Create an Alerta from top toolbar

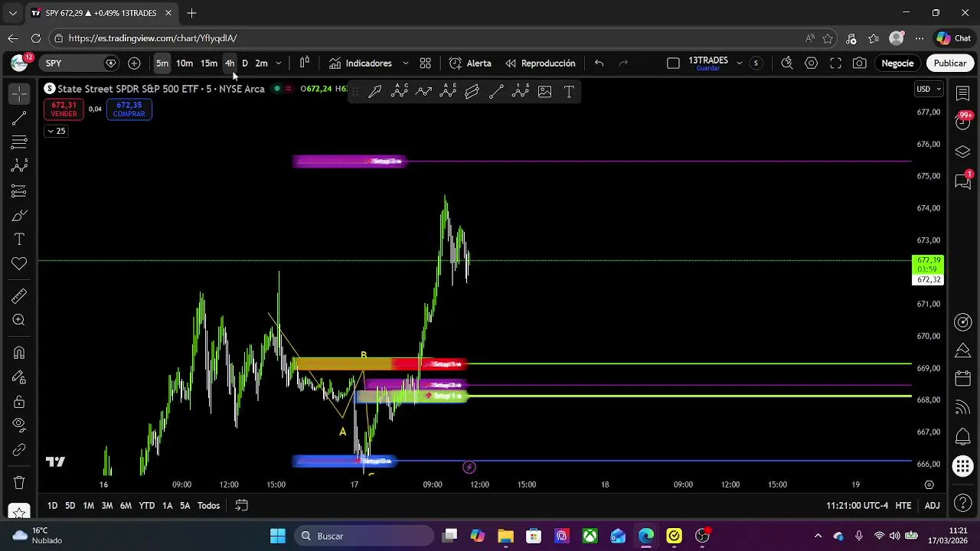click(x=470, y=63)
